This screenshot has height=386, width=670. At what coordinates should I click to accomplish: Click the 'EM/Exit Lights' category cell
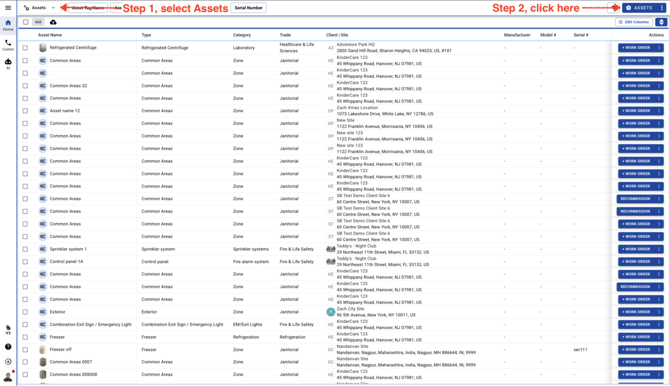click(248, 324)
